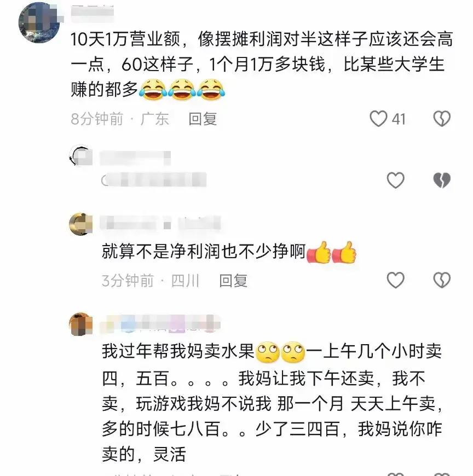Like the blurred second comment

(395, 180)
